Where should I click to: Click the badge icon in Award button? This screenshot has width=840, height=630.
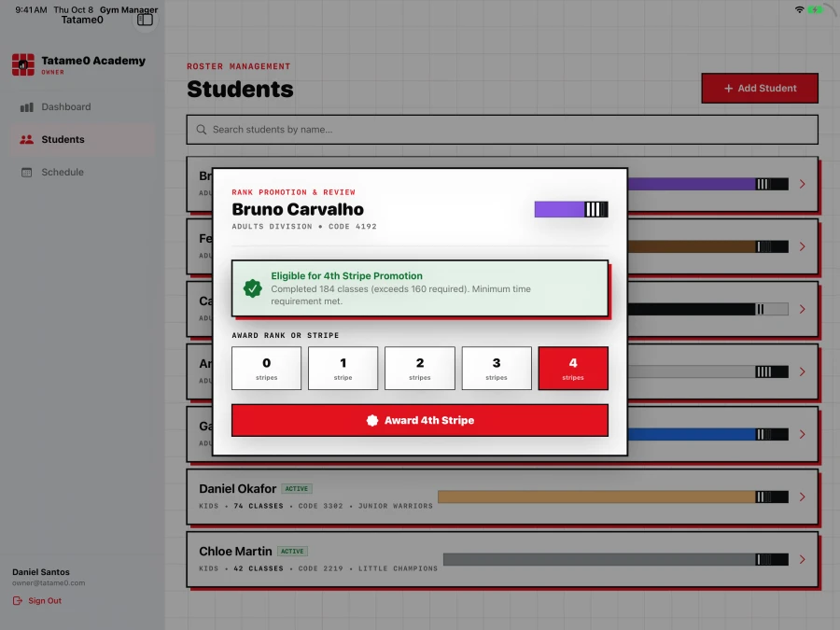click(372, 421)
